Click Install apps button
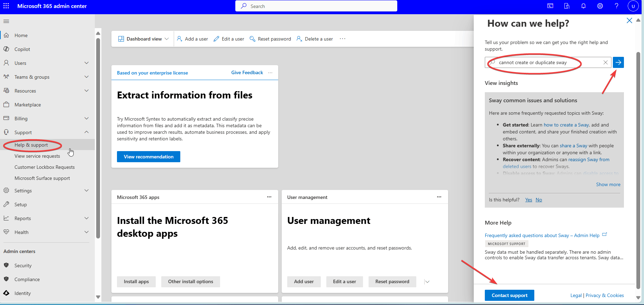Image resolution: width=644 pixels, height=305 pixels. (x=136, y=282)
